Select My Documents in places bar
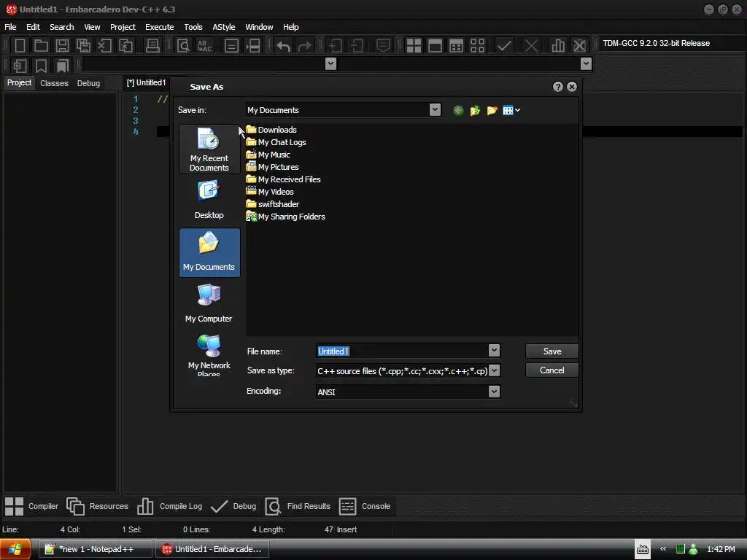The image size is (747, 560). (209, 252)
